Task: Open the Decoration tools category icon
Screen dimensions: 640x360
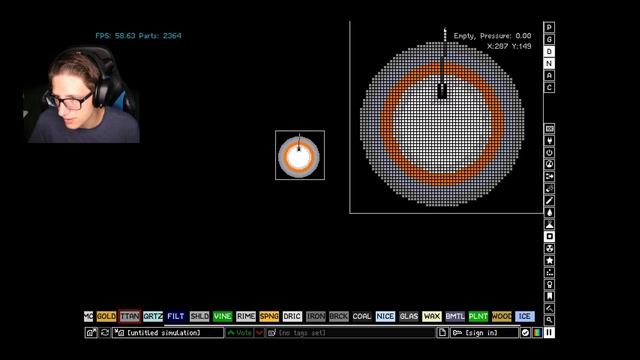Action: pyautogui.click(x=549, y=308)
